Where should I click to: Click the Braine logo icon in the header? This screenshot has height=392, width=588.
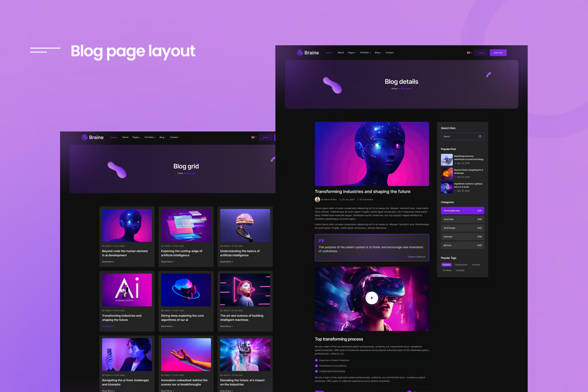[x=299, y=52]
